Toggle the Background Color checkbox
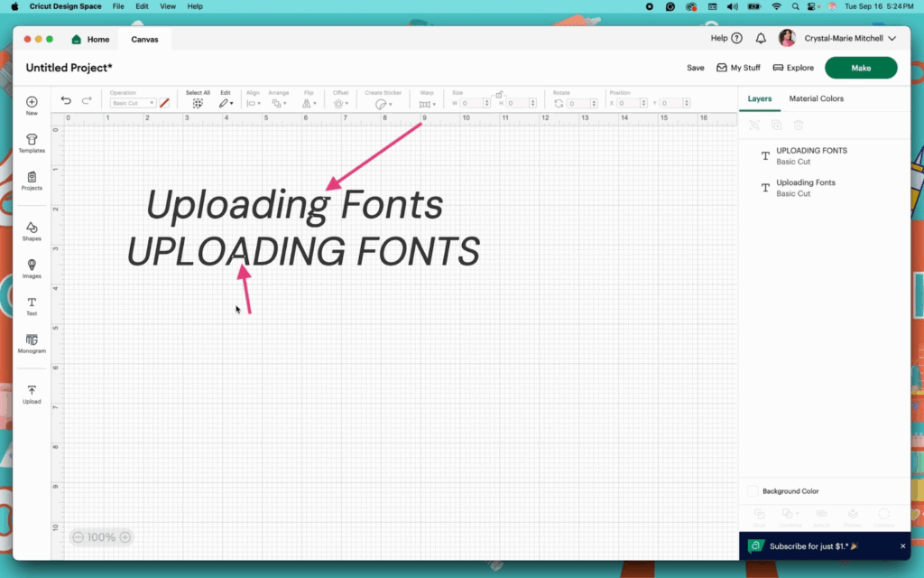 753,490
